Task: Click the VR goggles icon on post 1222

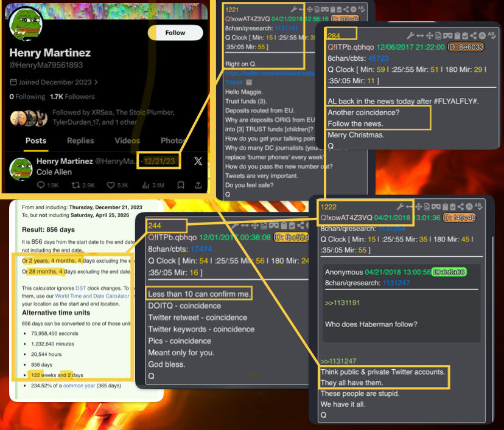Action: click(x=436, y=207)
